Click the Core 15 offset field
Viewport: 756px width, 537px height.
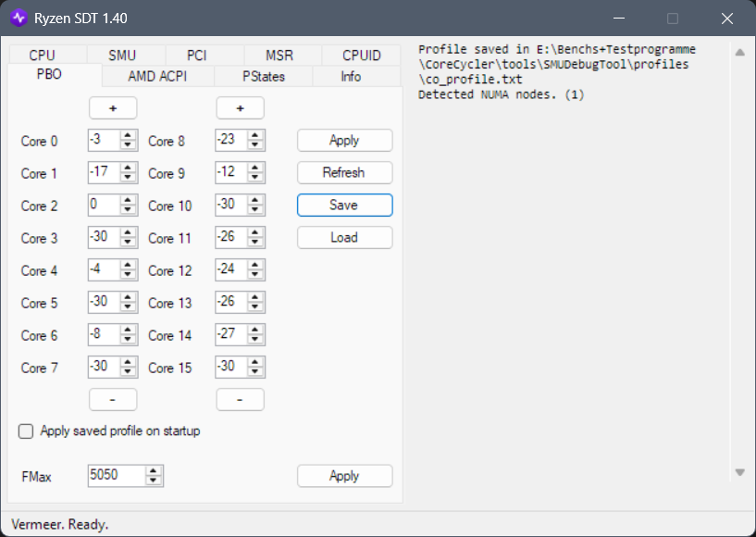pyautogui.click(x=231, y=367)
